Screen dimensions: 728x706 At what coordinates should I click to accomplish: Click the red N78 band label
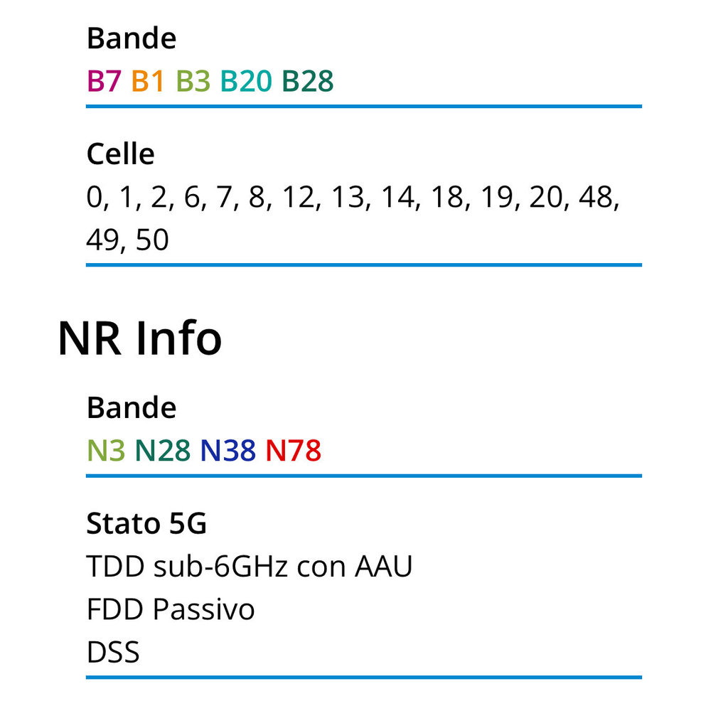coord(293,450)
